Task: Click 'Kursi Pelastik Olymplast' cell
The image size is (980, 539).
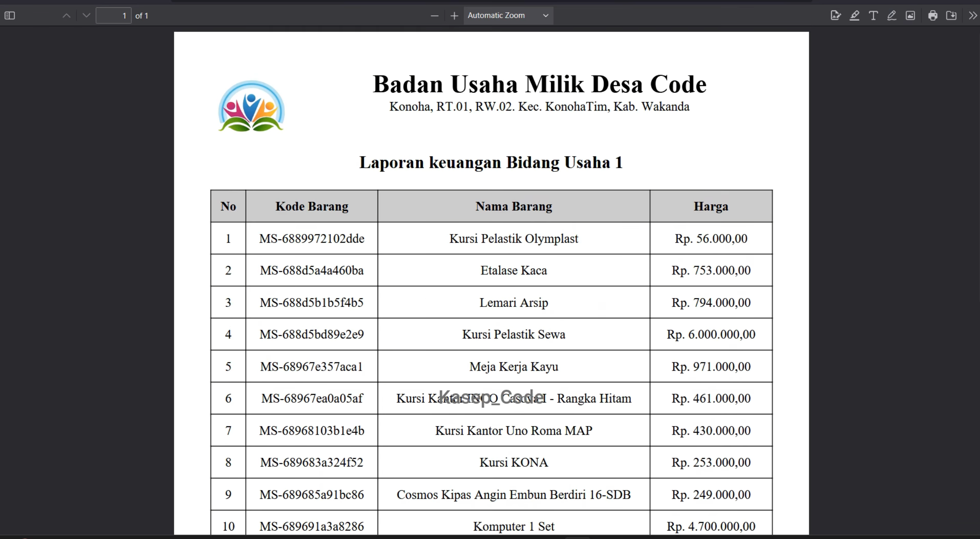Action: pos(514,239)
